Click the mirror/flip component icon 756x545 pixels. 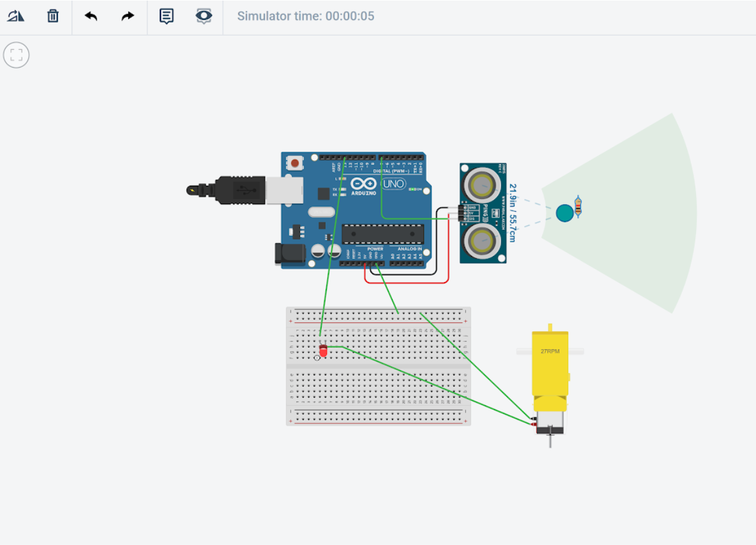[15, 16]
